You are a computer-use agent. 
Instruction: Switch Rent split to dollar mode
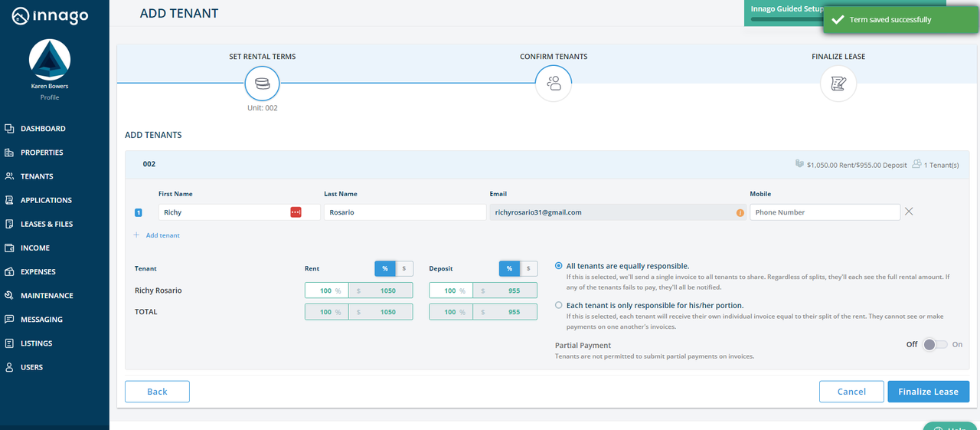coord(404,268)
